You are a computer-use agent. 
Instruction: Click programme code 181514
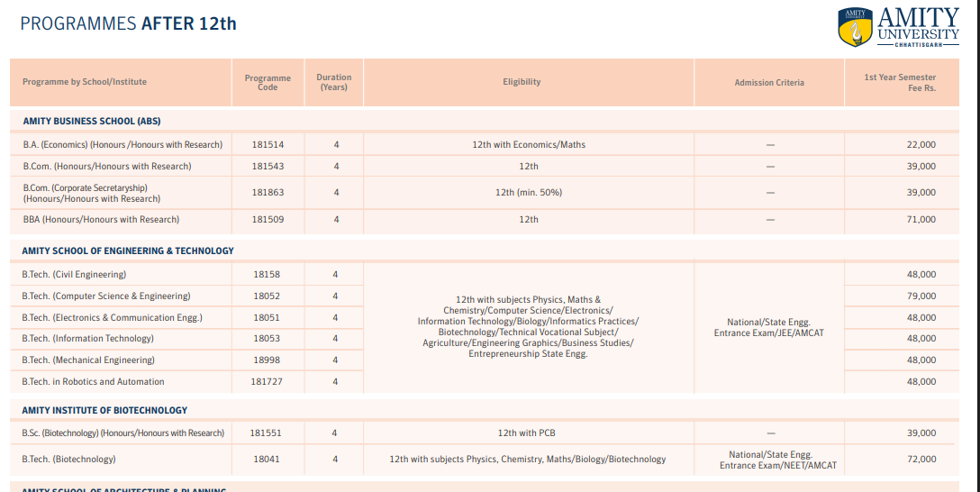pyautogui.click(x=268, y=144)
